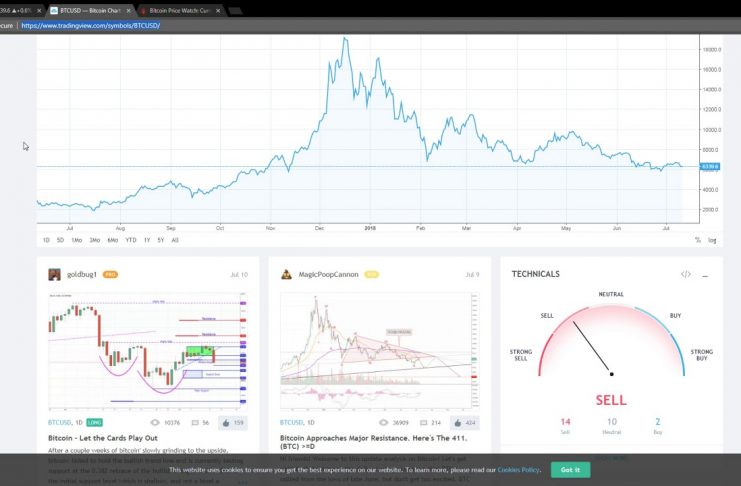The image size is (741, 486).
Task: Click the Jul 10 date on goldbug1 idea
Action: tap(239, 275)
